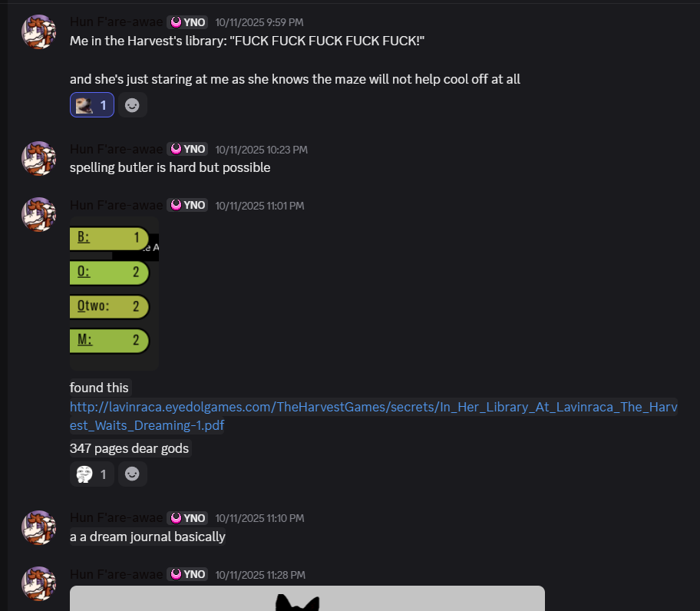The width and height of the screenshot is (700, 611).
Task: Click the username on the 11:28 PM message
Action: pos(116,574)
